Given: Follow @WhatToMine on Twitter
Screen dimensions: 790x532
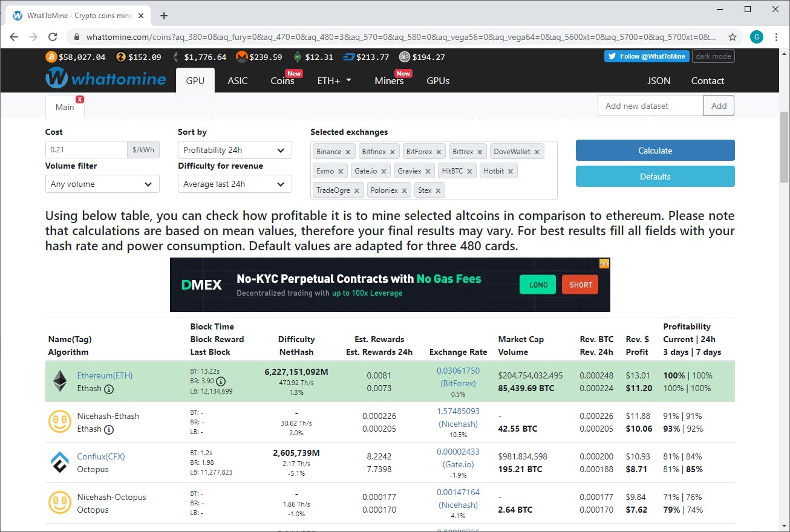Looking at the screenshot, I should [647, 56].
